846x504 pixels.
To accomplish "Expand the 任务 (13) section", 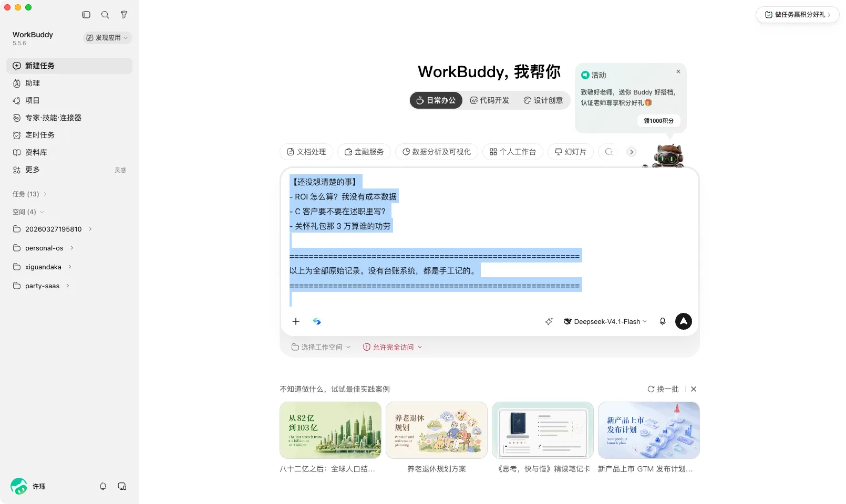I will pos(30,194).
